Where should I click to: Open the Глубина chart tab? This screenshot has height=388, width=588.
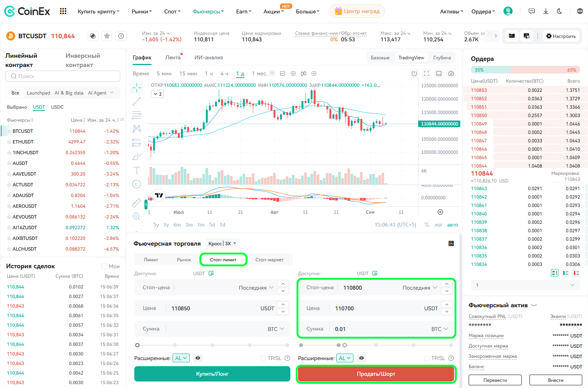click(442, 58)
